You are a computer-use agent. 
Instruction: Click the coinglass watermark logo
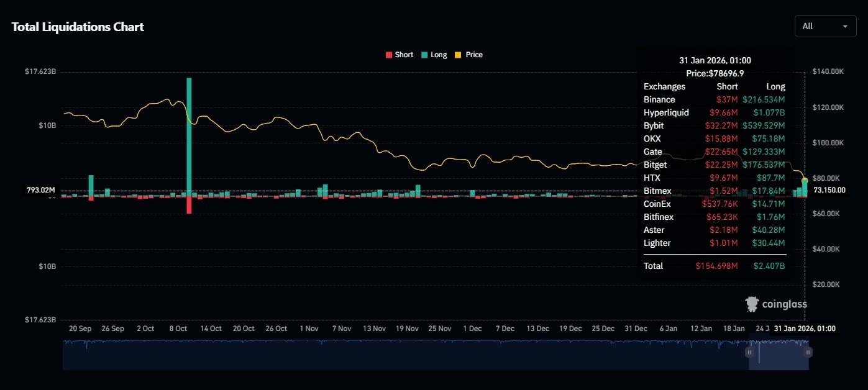(x=776, y=304)
